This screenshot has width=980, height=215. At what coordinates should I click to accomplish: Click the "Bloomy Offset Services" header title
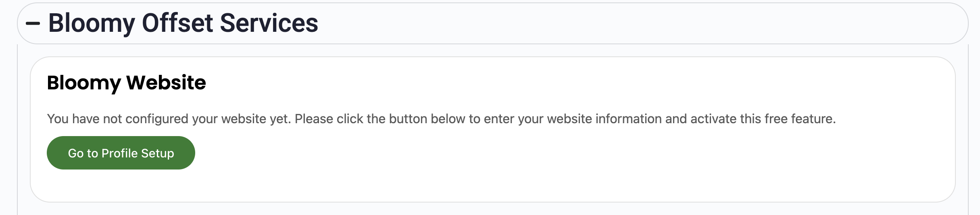coord(183,23)
